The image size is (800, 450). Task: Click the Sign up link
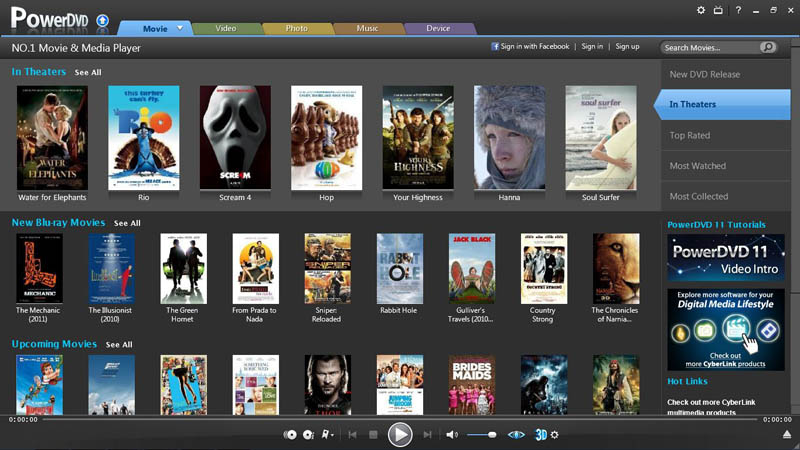coord(627,46)
